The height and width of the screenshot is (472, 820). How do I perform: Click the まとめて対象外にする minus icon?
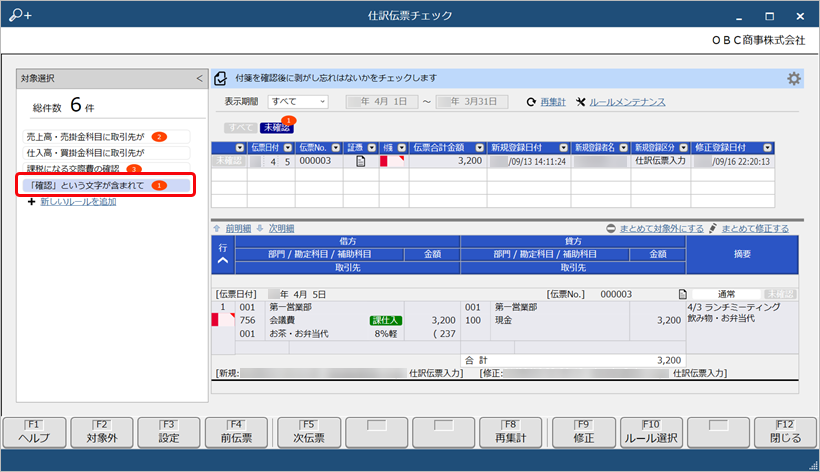click(x=611, y=228)
